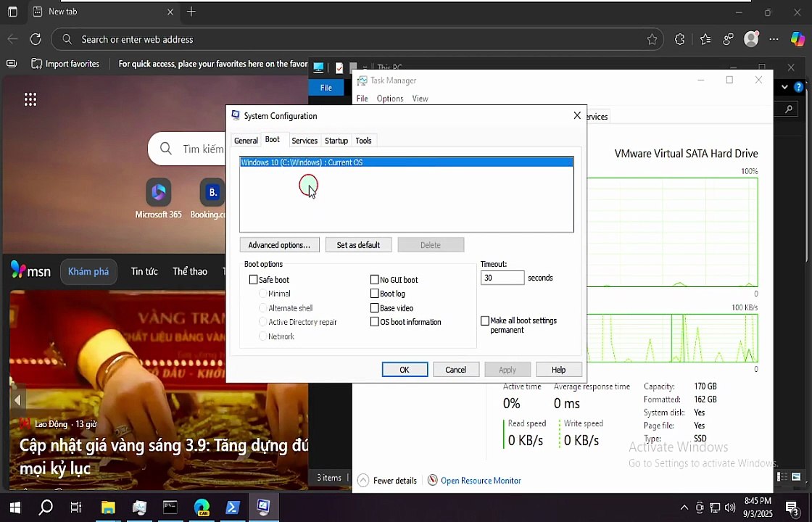The width and height of the screenshot is (812, 522).
Task: Open Edge Settings and more menu
Action: click(774, 39)
